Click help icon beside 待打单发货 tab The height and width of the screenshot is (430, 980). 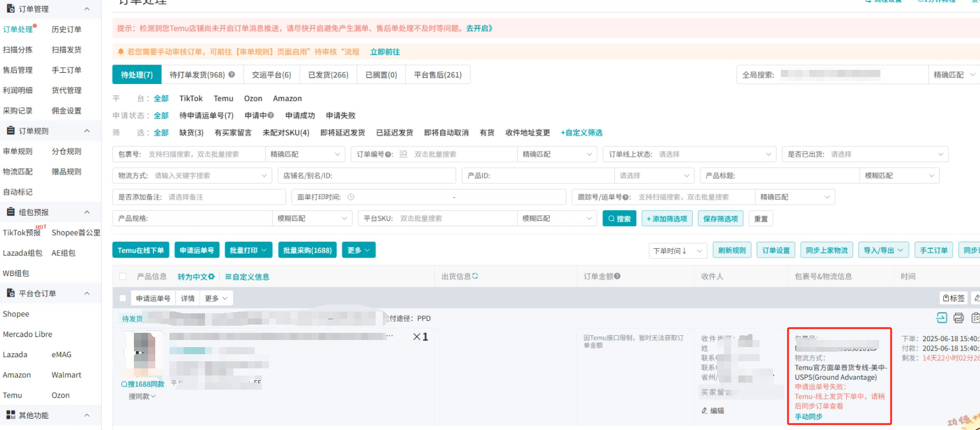coord(232,75)
